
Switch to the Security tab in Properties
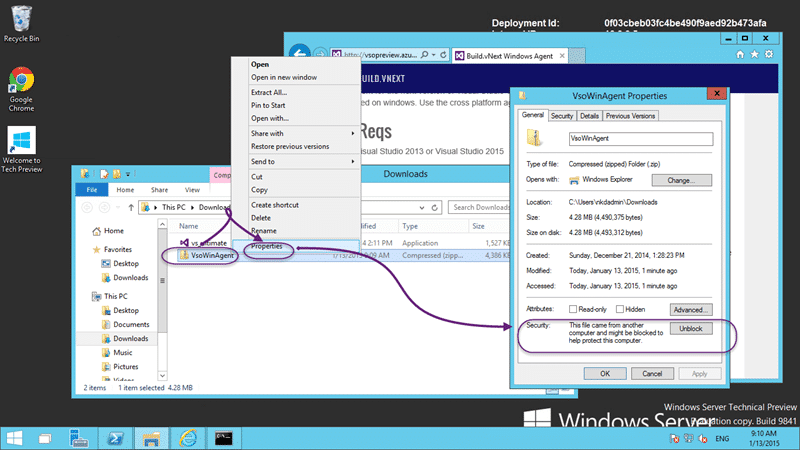pos(562,116)
